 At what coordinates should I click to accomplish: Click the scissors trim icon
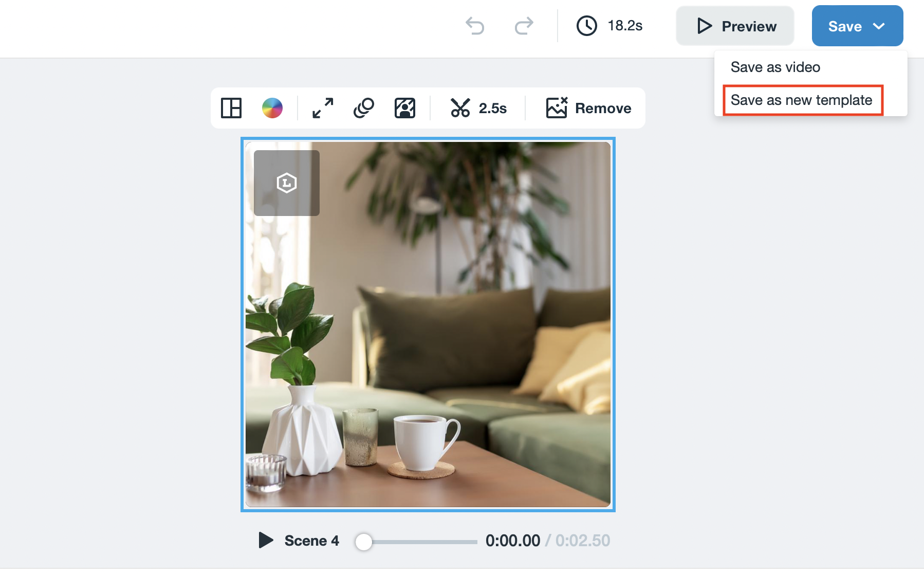[460, 108]
